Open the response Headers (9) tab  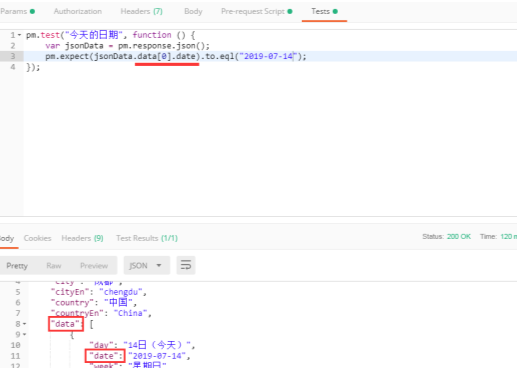pos(82,238)
